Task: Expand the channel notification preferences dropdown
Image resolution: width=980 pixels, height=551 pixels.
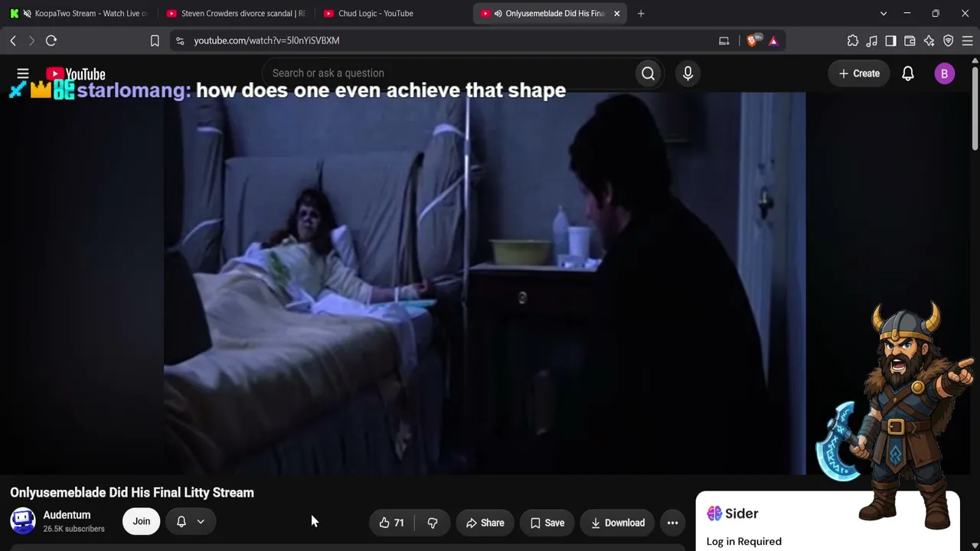Action: [x=191, y=521]
